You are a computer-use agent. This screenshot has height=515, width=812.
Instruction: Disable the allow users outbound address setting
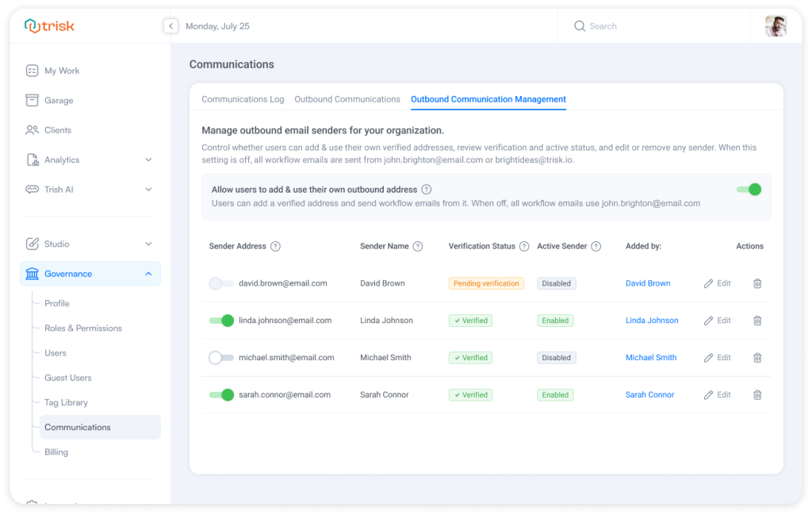click(748, 190)
